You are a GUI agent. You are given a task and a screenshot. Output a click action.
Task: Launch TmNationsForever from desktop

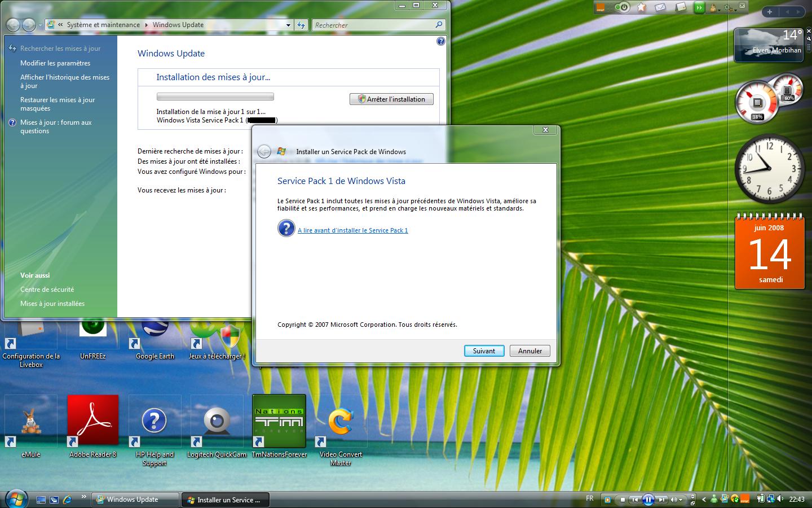[x=279, y=421]
